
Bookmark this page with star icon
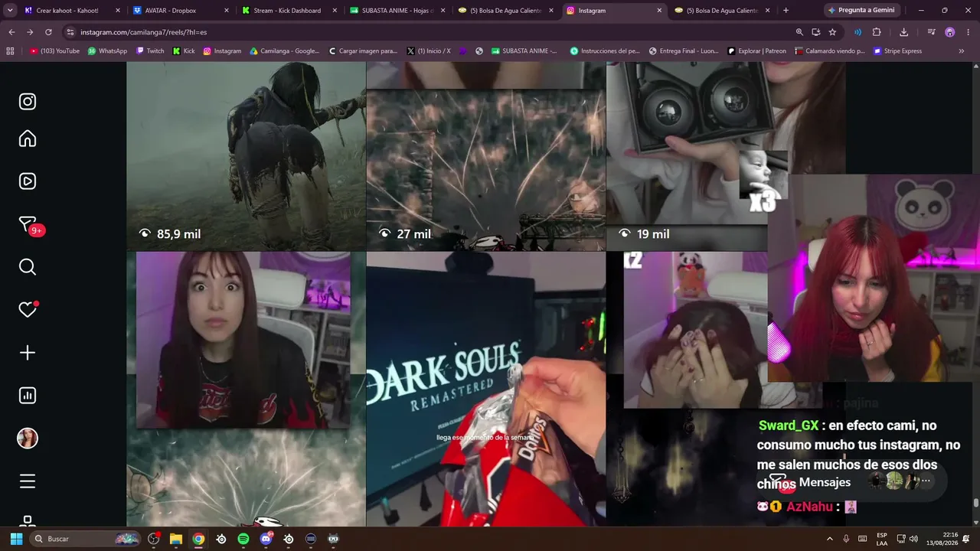tap(832, 32)
